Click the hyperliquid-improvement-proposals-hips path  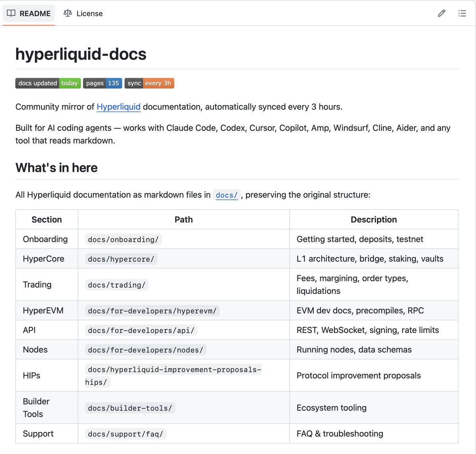[173, 375]
